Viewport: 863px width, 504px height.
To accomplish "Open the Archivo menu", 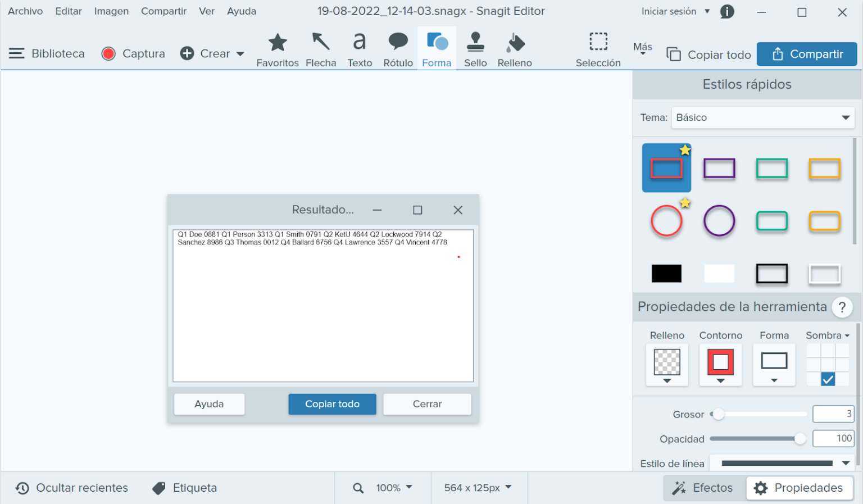I will [25, 11].
